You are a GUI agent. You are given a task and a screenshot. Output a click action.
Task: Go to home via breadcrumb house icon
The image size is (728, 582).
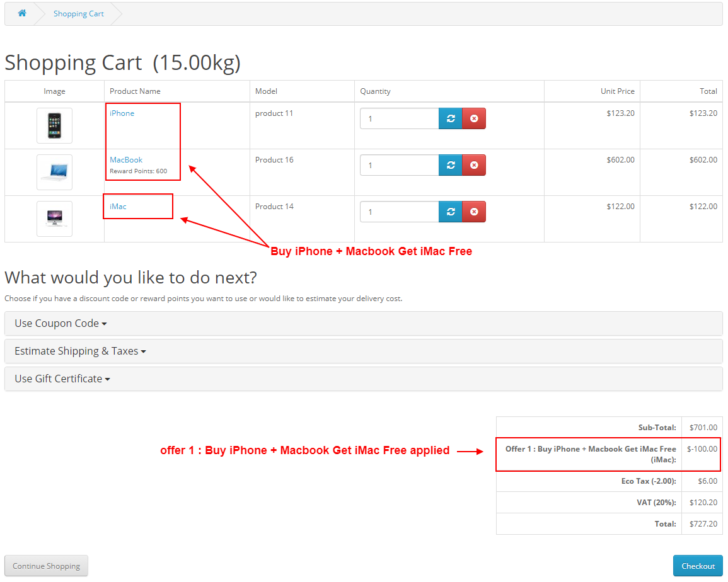point(22,13)
